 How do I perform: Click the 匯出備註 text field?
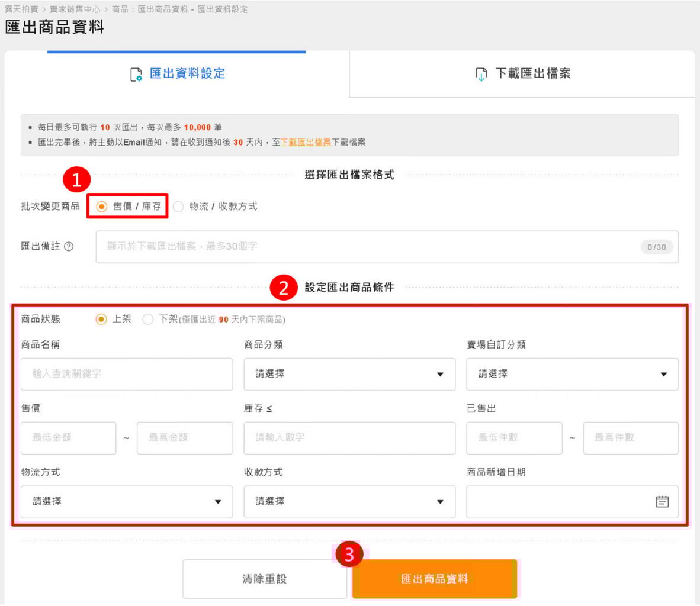tap(367, 247)
